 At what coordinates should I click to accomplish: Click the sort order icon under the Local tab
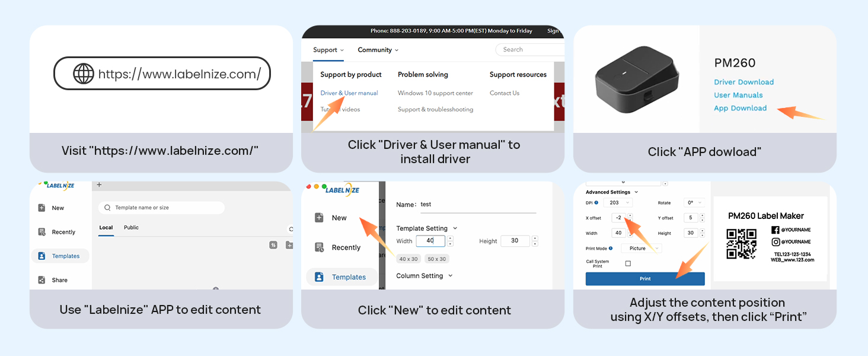[x=273, y=244]
